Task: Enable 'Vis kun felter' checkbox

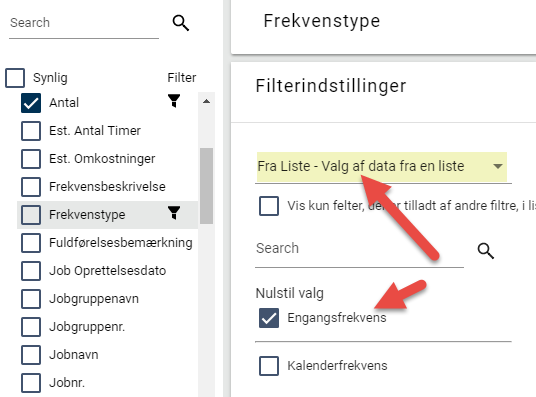Action: tap(269, 206)
